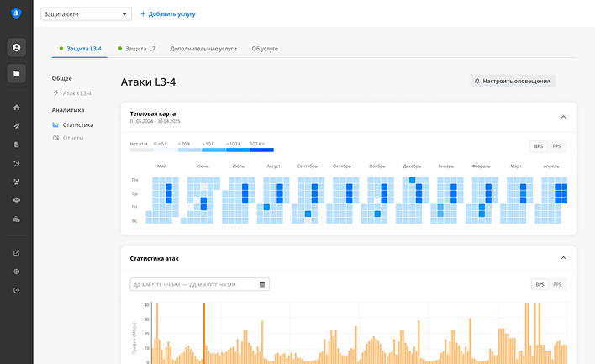The image size is (595, 364).
Task: Click the logout icon at sidebar bottom
Action: (x=17, y=290)
